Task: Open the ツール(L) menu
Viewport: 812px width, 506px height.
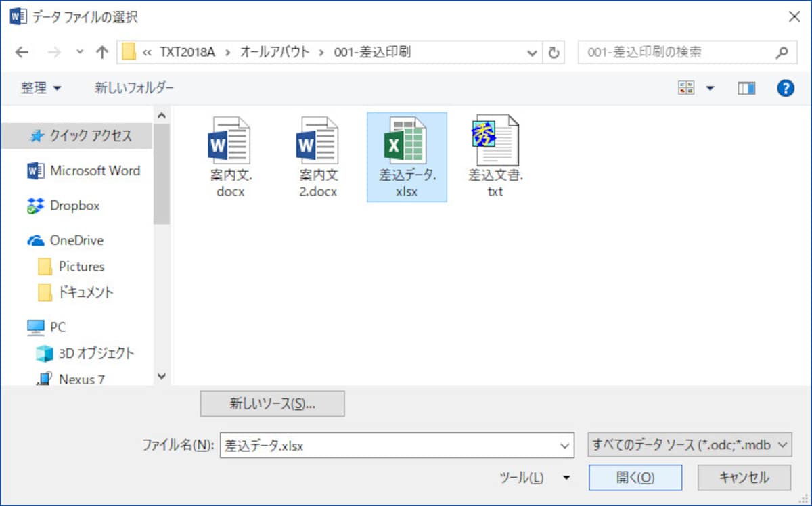Action: [535, 478]
